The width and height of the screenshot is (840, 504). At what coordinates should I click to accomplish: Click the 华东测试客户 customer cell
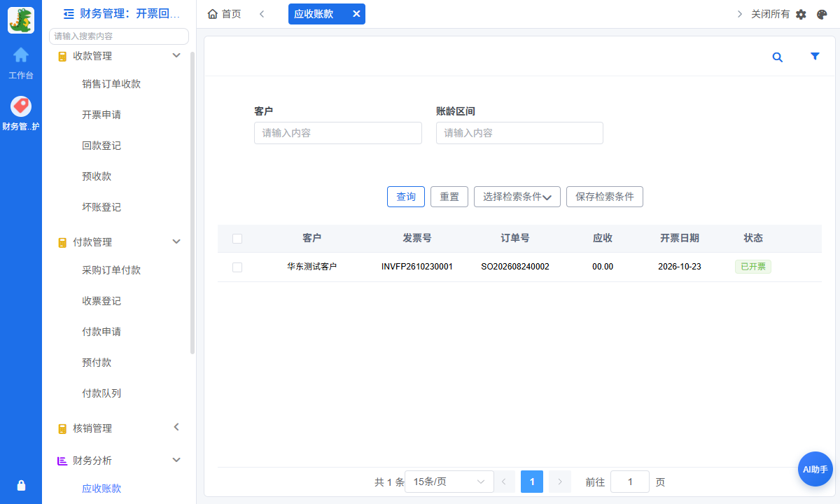click(x=312, y=267)
